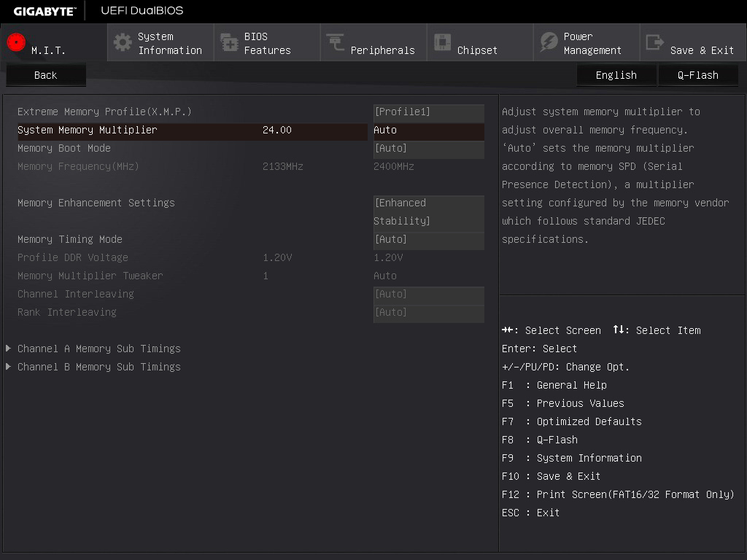The width and height of the screenshot is (747, 560).
Task: Open Save & Exit tab
Action: (x=693, y=43)
